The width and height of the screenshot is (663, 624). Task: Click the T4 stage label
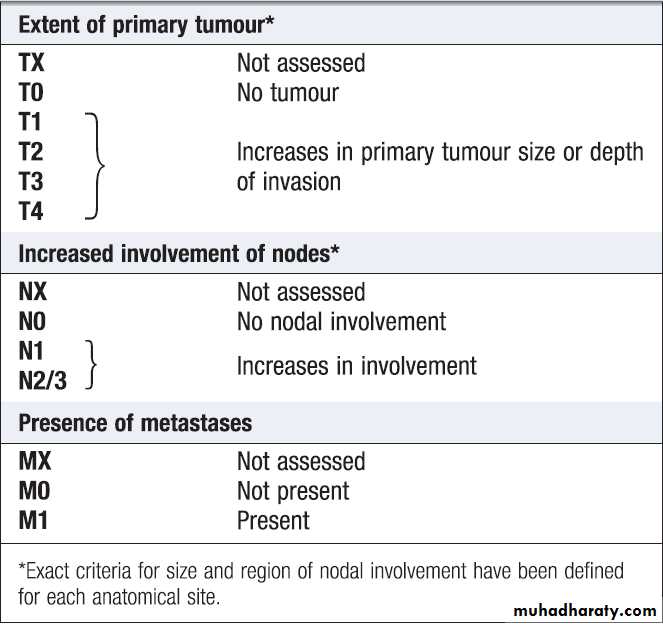click(x=32, y=211)
